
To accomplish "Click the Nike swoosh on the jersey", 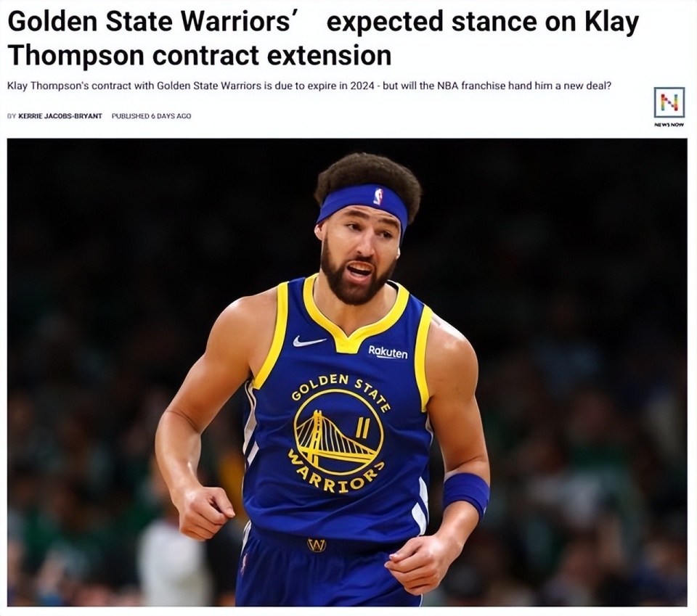I will (x=309, y=341).
